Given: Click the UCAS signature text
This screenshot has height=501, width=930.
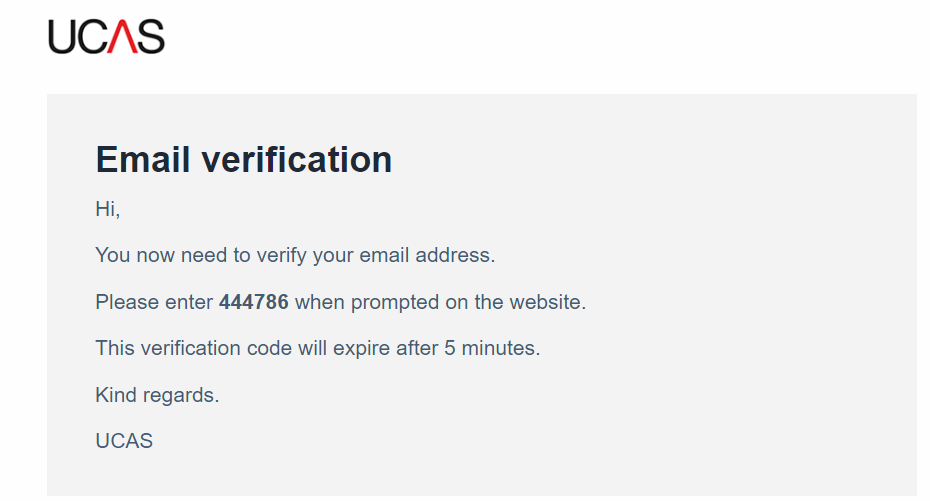Looking at the screenshot, I should [x=124, y=441].
